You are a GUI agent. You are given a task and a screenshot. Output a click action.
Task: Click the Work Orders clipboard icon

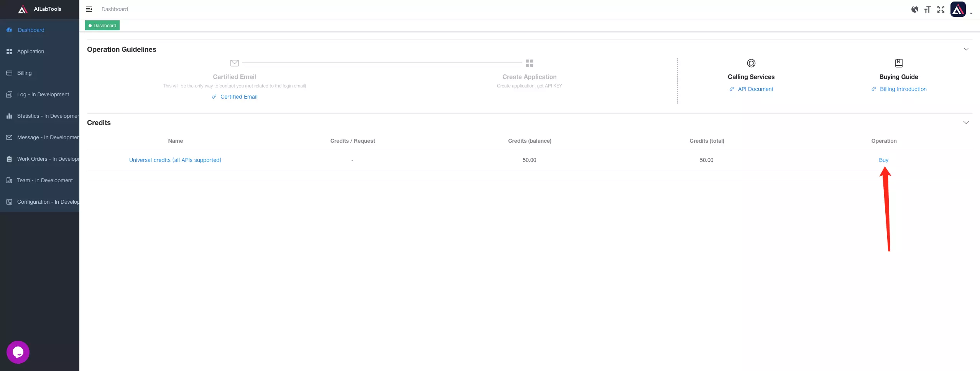(9, 159)
